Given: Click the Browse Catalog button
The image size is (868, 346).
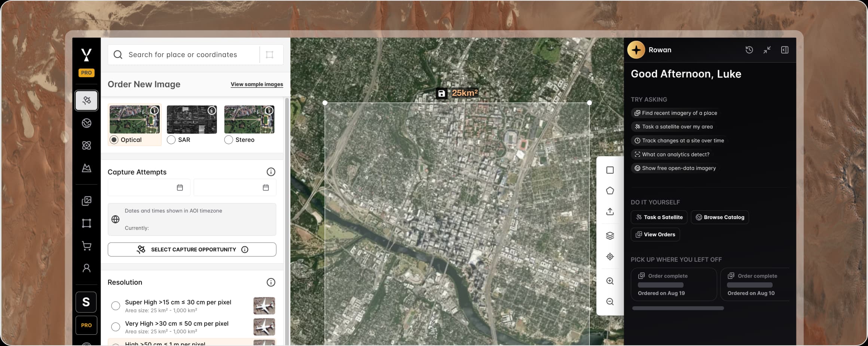Looking at the screenshot, I should [x=720, y=217].
